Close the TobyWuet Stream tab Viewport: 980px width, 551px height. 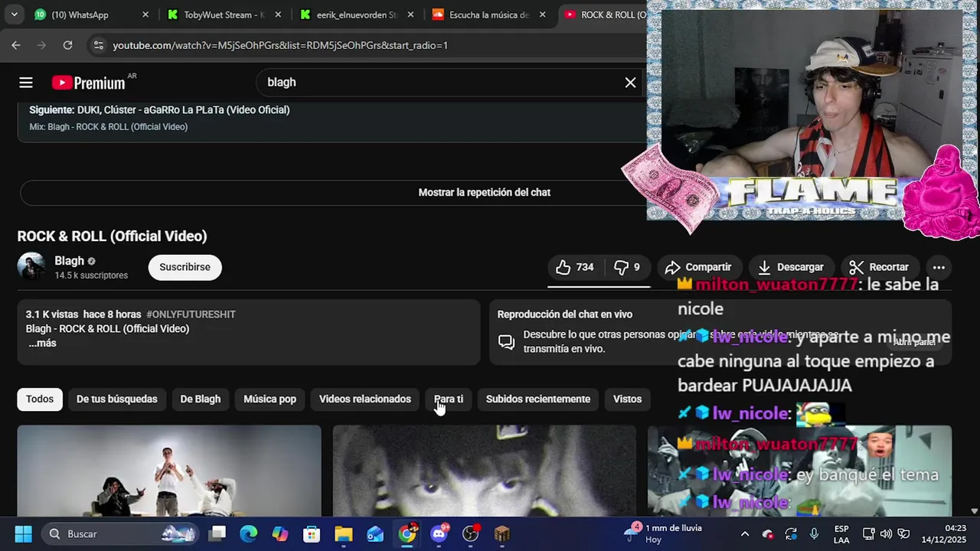(278, 15)
